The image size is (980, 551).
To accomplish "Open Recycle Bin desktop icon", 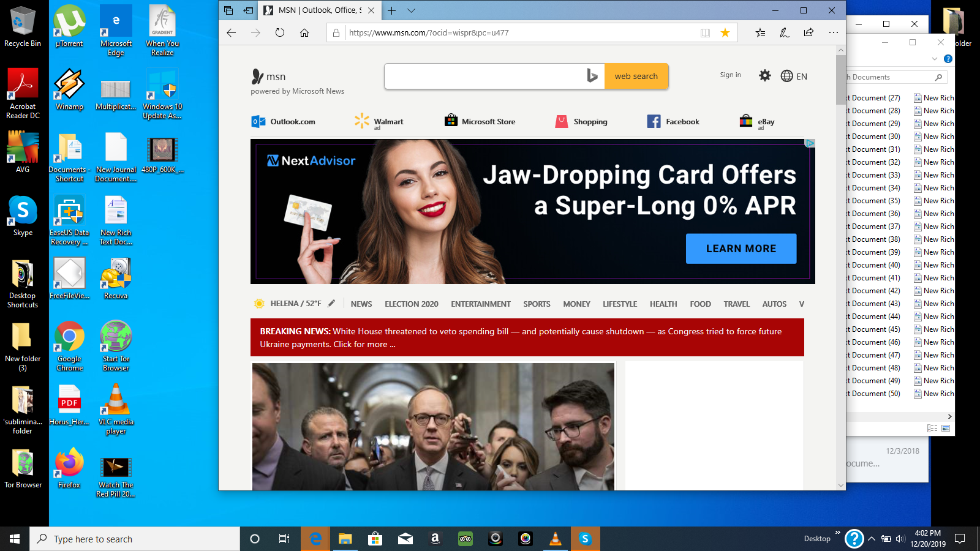I will [23, 27].
